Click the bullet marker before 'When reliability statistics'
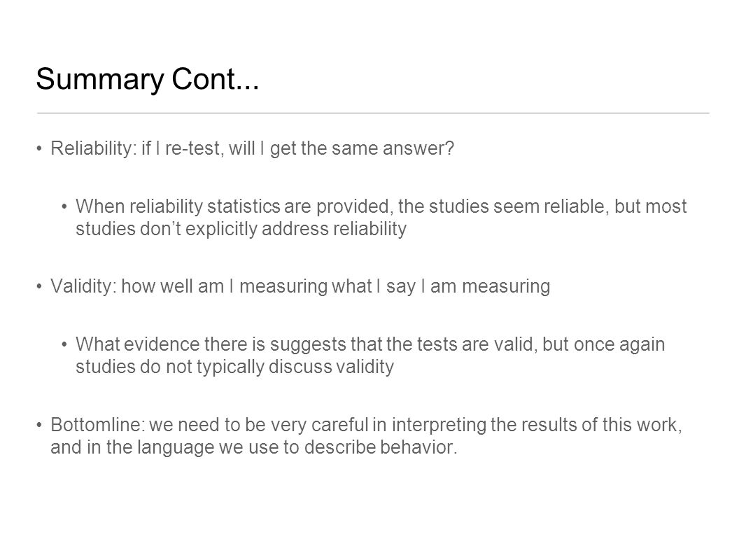The height and width of the screenshot is (560, 746). click(x=64, y=206)
